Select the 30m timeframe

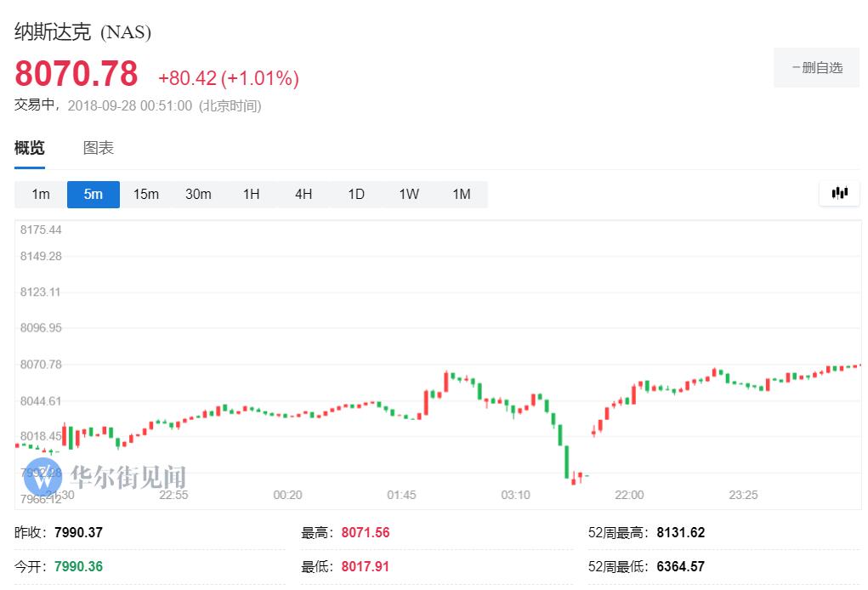198,195
